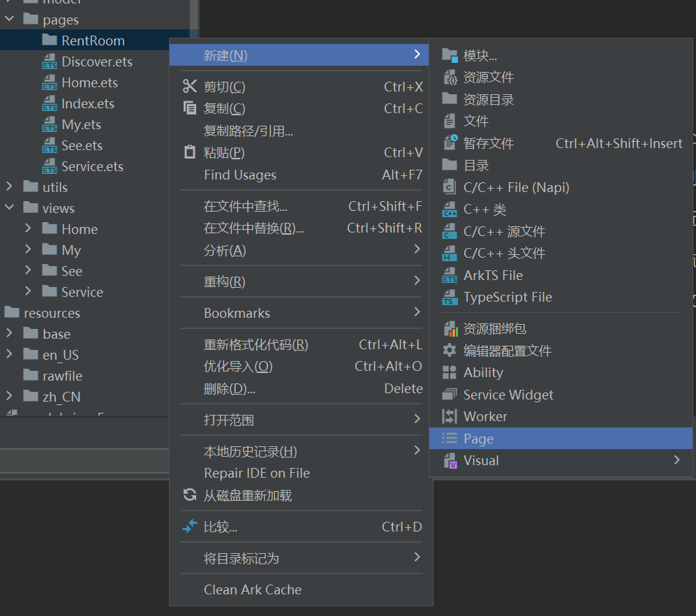Click the reload icon beside 从磁盘重新加载
This screenshot has width=696, height=616.
point(190,494)
